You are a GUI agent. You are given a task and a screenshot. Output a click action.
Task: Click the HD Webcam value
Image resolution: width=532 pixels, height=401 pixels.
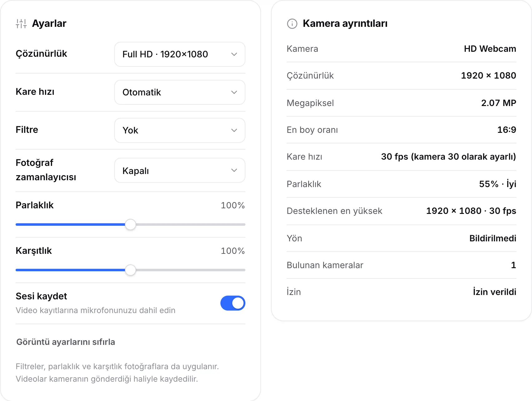[490, 49]
